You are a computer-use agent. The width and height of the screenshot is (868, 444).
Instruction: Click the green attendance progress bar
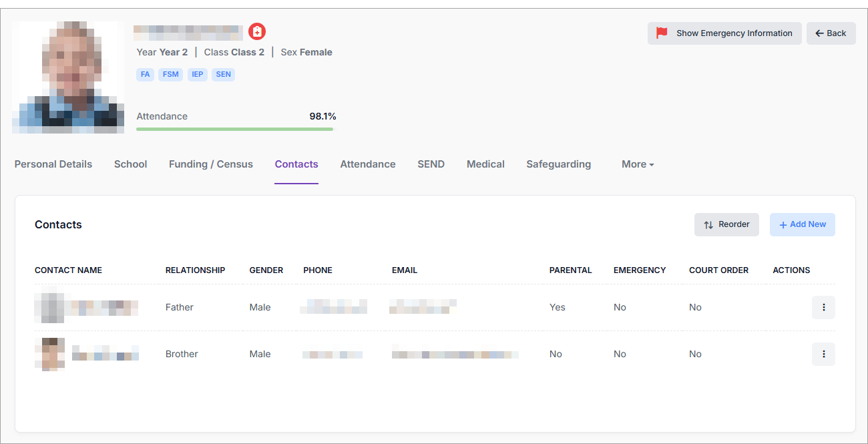(x=234, y=129)
